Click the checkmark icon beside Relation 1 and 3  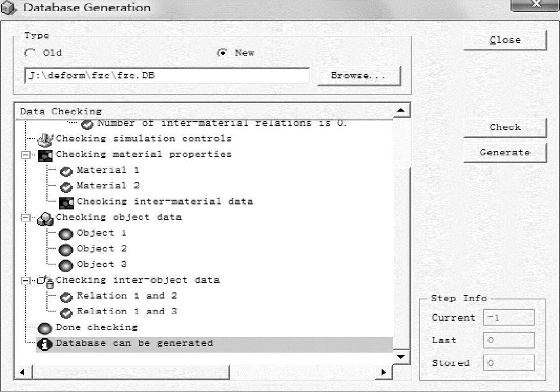pyautogui.click(x=66, y=312)
